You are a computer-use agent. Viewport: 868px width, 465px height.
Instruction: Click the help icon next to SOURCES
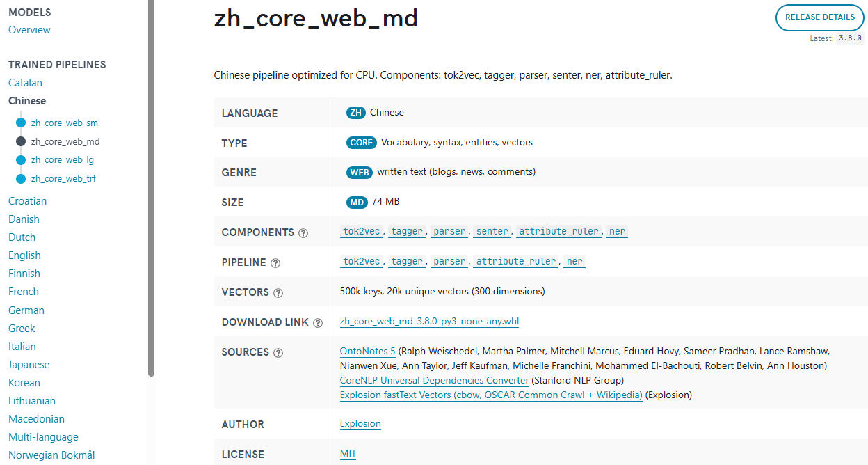click(278, 353)
